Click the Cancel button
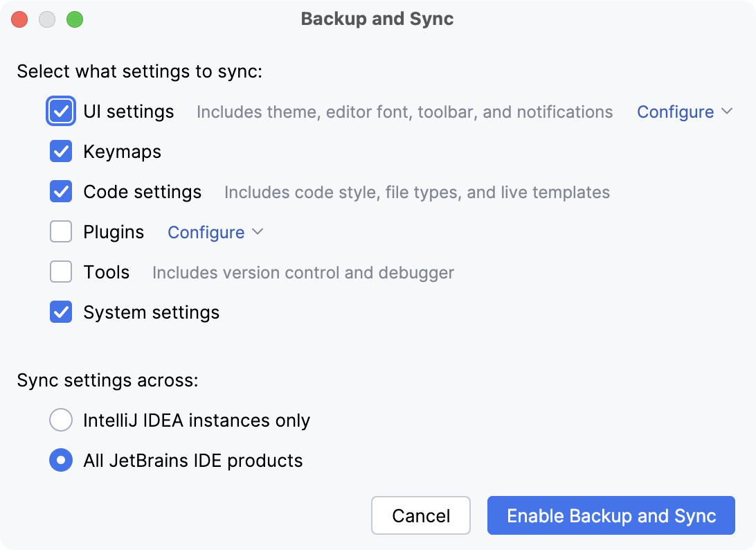 [421, 515]
